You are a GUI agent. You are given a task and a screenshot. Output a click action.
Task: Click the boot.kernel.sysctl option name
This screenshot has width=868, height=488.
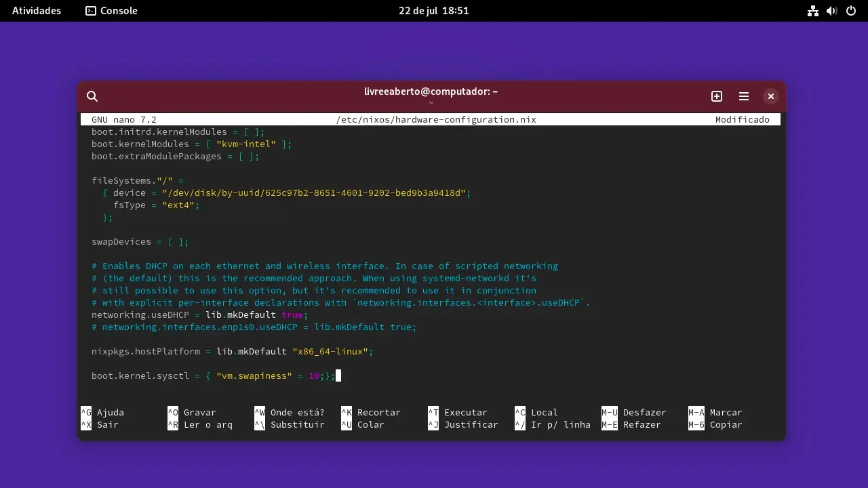pos(140,375)
